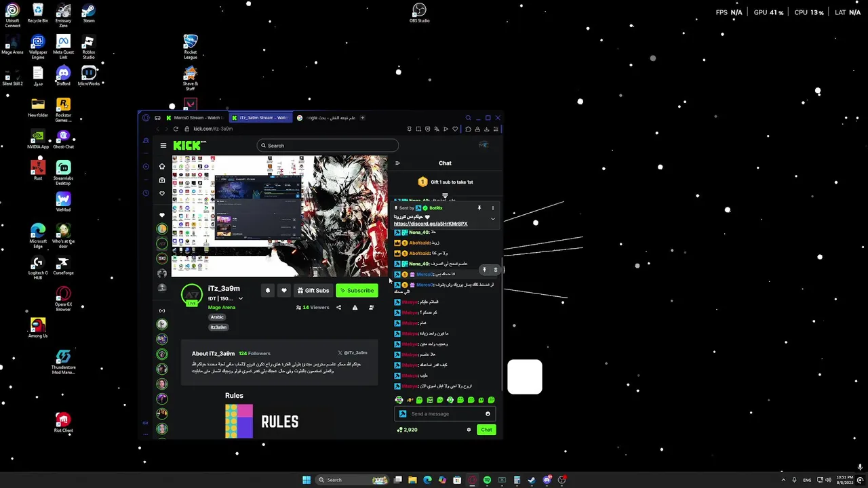The height and width of the screenshot is (488, 868).
Task: Open Among Us desktop shortcut
Action: 38,328
